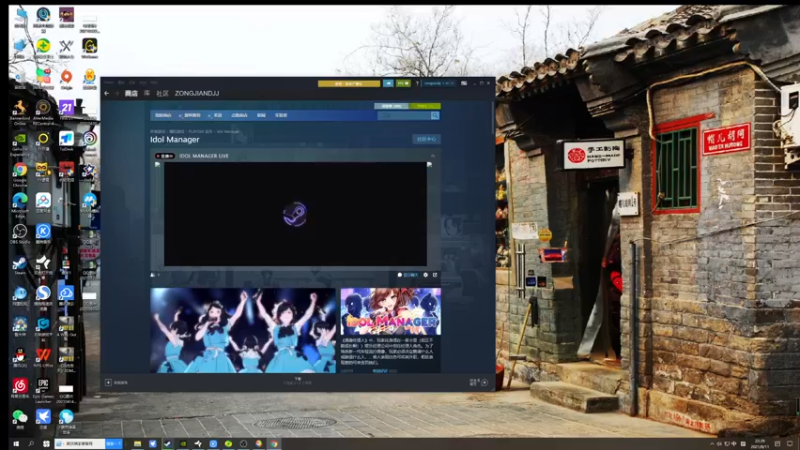Open the third store navigation dropdown
This screenshot has height=450, width=800.
(218, 115)
